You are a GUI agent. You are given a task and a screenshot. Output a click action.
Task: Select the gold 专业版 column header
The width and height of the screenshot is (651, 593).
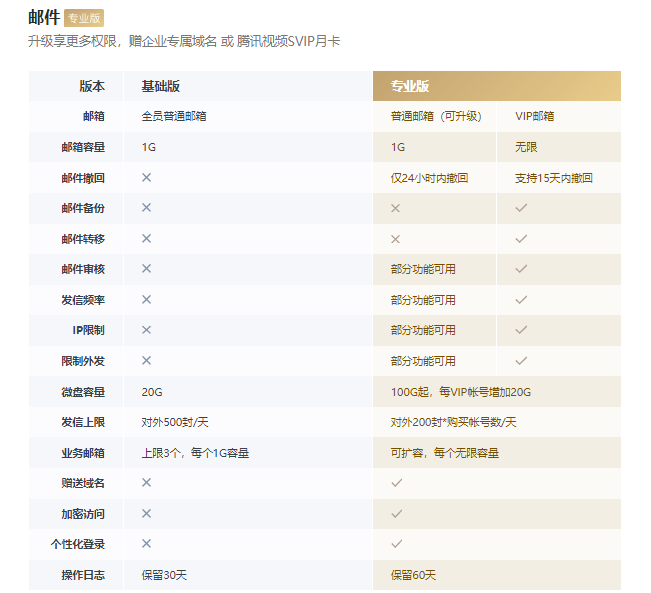click(410, 86)
